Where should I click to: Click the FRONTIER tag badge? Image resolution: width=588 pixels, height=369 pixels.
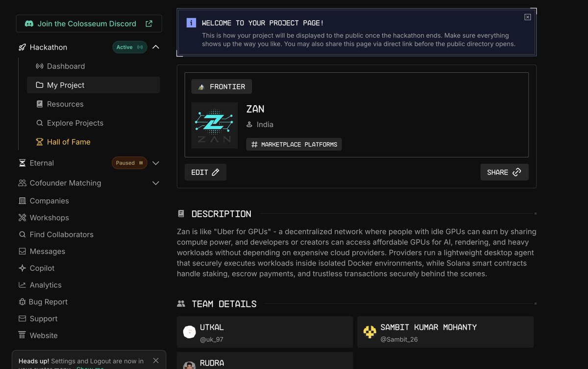221,87
